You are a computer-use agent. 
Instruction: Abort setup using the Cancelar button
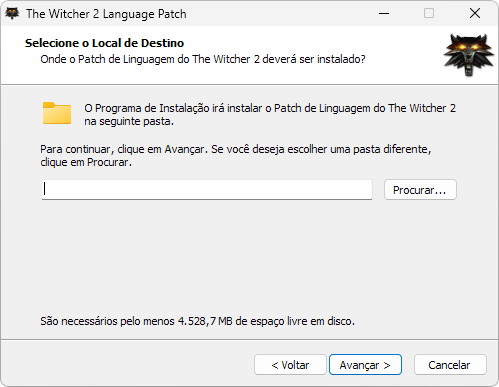click(450, 365)
